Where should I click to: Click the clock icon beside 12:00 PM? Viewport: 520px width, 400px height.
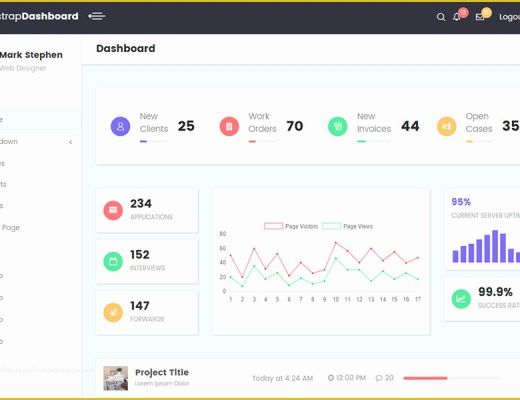[x=331, y=378]
